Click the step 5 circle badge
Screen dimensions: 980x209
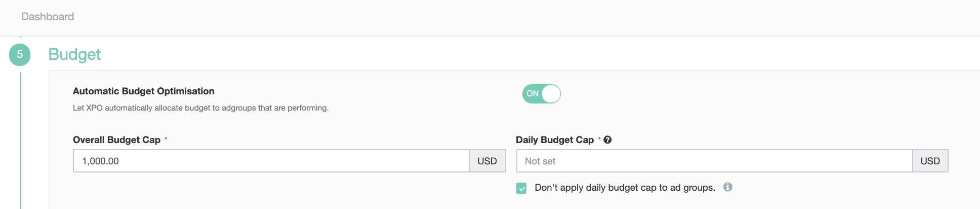[x=20, y=55]
